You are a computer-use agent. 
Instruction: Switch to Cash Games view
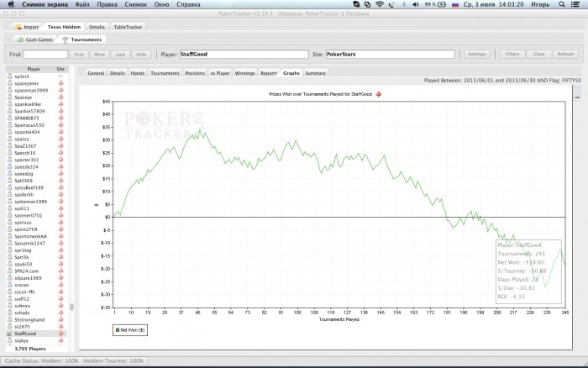pos(35,39)
